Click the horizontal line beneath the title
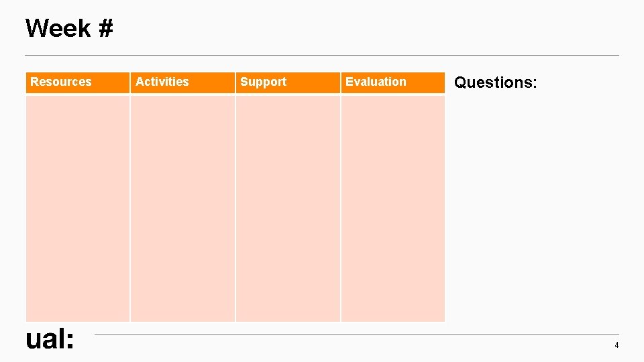The width and height of the screenshot is (644, 362). point(322,55)
